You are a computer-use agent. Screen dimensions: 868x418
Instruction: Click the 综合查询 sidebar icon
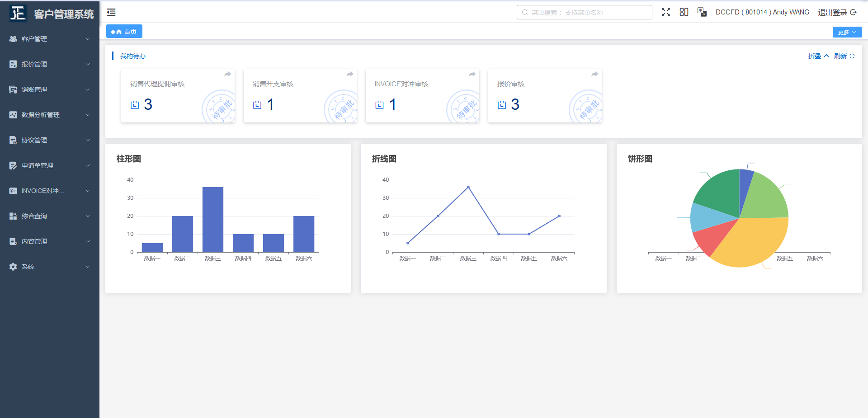(x=13, y=216)
